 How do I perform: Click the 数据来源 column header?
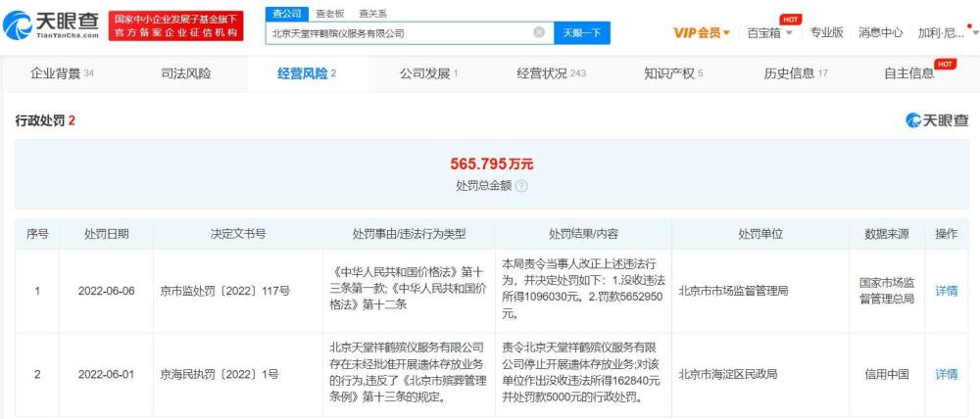(887, 234)
